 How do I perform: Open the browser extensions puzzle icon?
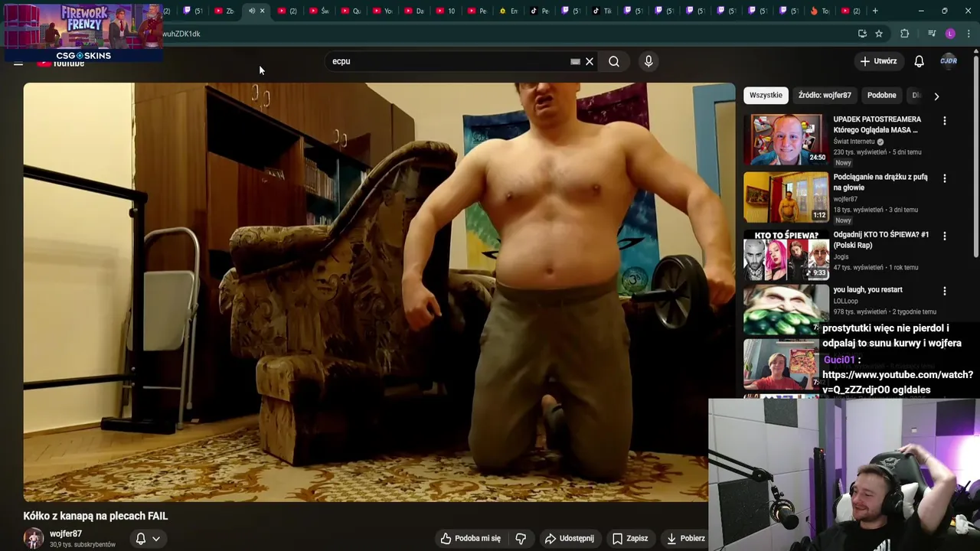[905, 34]
